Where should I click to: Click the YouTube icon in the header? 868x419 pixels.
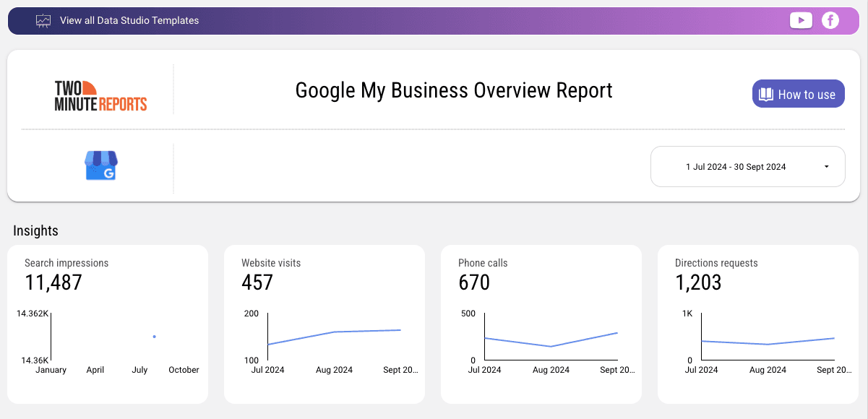click(801, 20)
